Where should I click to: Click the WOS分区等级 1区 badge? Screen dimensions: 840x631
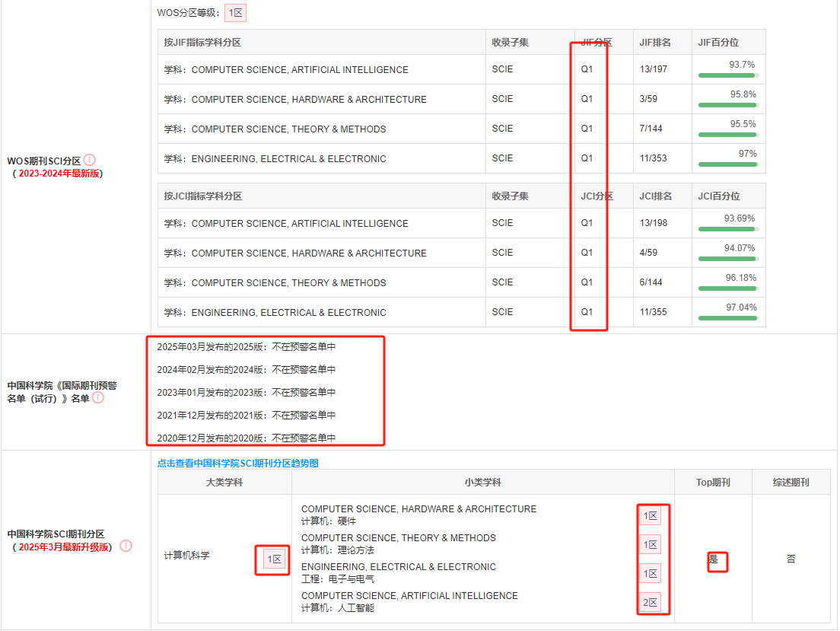click(236, 13)
